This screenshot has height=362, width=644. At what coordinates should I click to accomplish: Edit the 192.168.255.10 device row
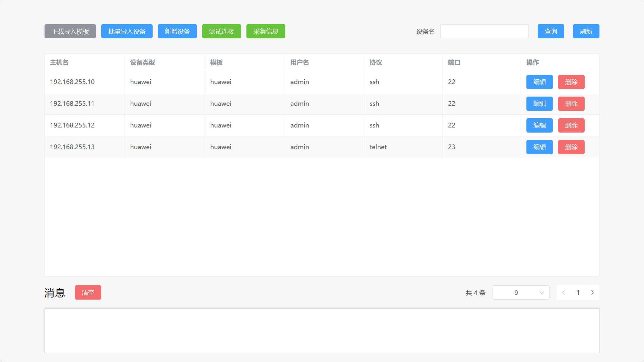(539, 82)
